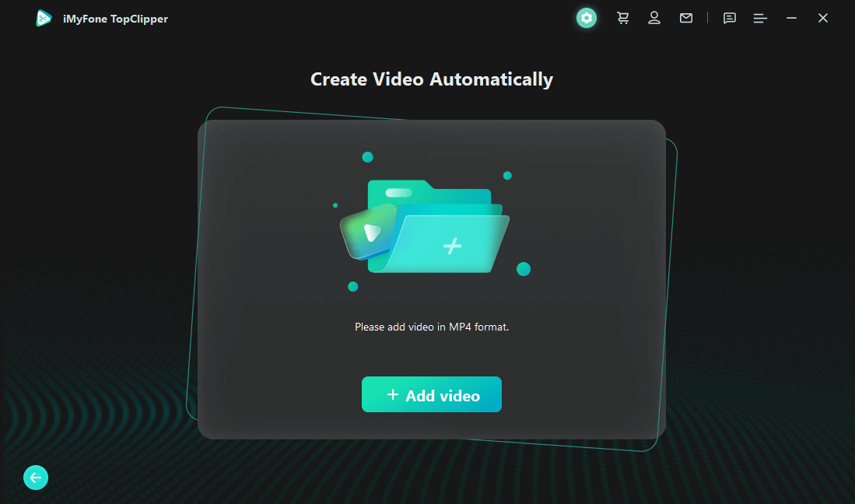The image size is (855, 504).
Task: Minimize the TopClipper window
Action: tap(791, 18)
